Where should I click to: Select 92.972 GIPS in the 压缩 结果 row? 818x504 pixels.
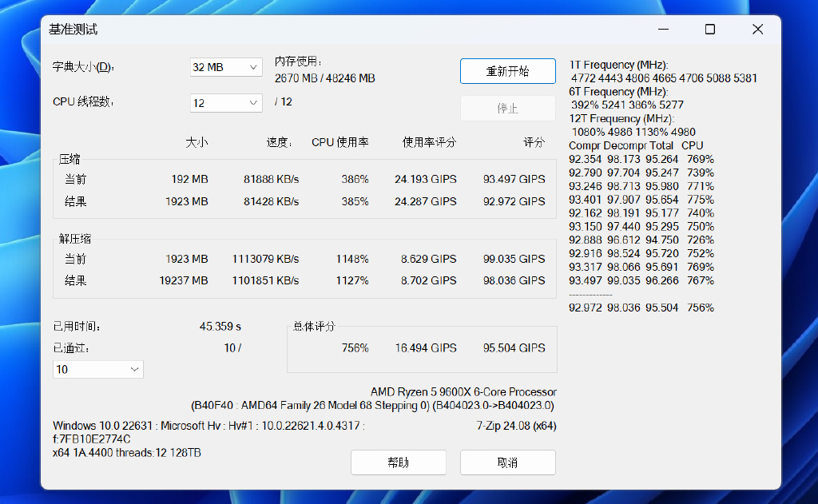[x=514, y=201]
